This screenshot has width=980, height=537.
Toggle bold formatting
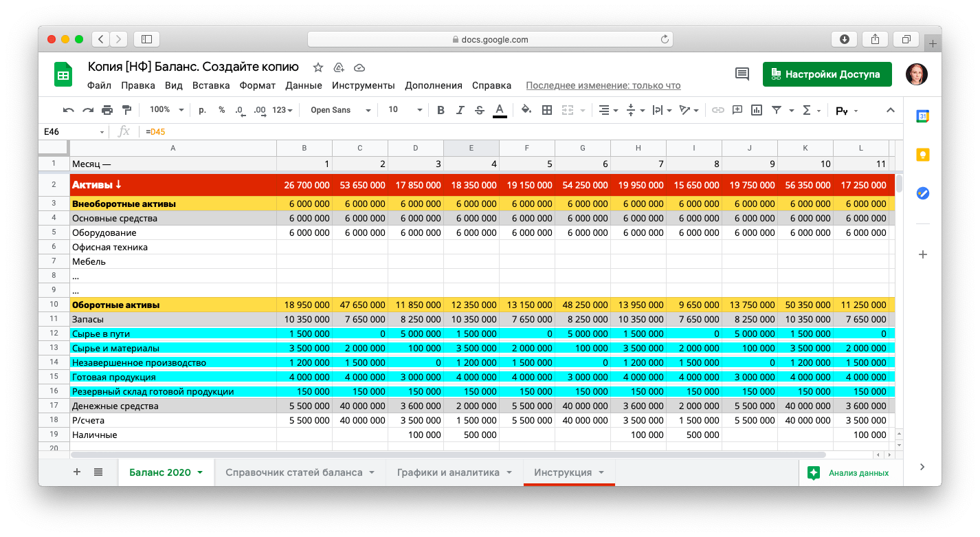pos(441,110)
